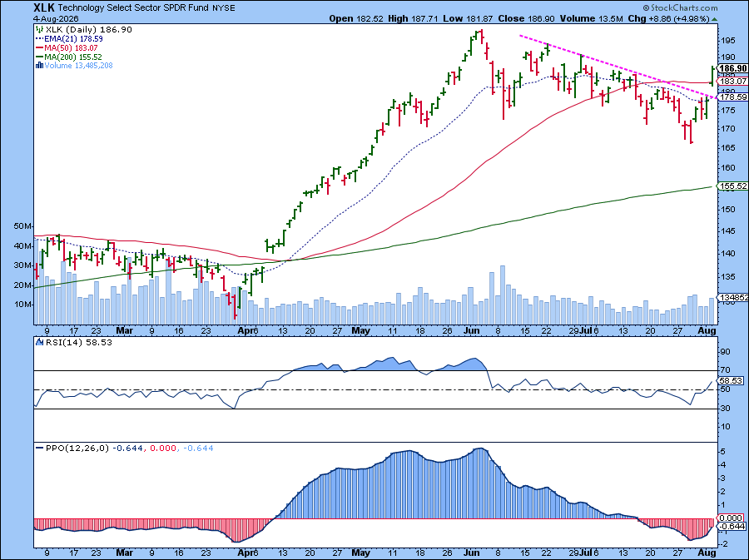This screenshot has width=749, height=560.
Task: Click the 186.90 last price axis tag
Action: pos(734,68)
